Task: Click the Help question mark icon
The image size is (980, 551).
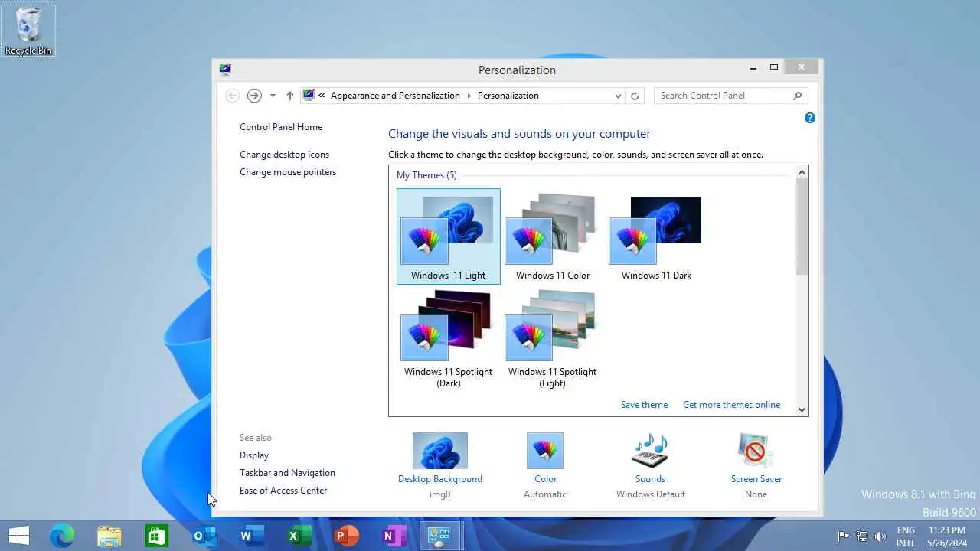Action: (x=809, y=118)
